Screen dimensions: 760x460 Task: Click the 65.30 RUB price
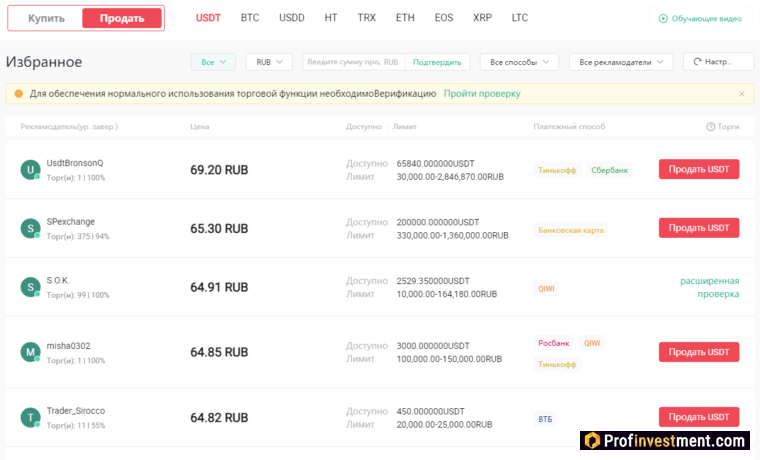coord(219,229)
